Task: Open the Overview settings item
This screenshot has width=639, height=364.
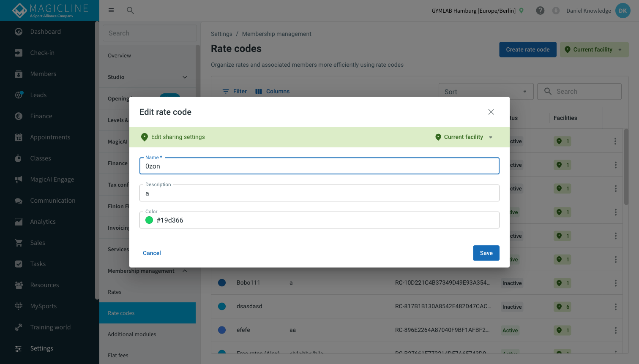Action: pyautogui.click(x=147, y=55)
